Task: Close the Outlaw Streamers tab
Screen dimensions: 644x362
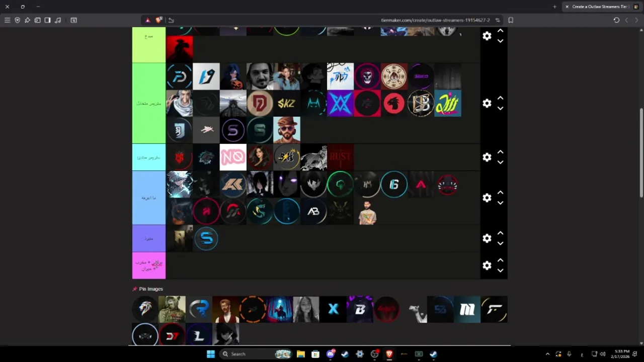Action: click(567, 7)
